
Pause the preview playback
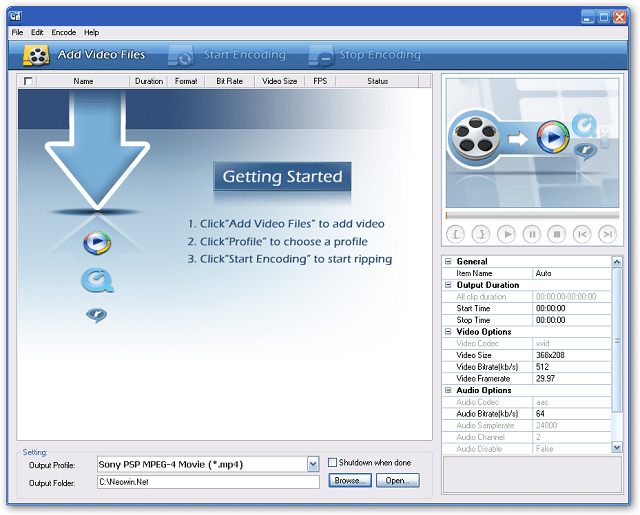click(x=532, y=234)
